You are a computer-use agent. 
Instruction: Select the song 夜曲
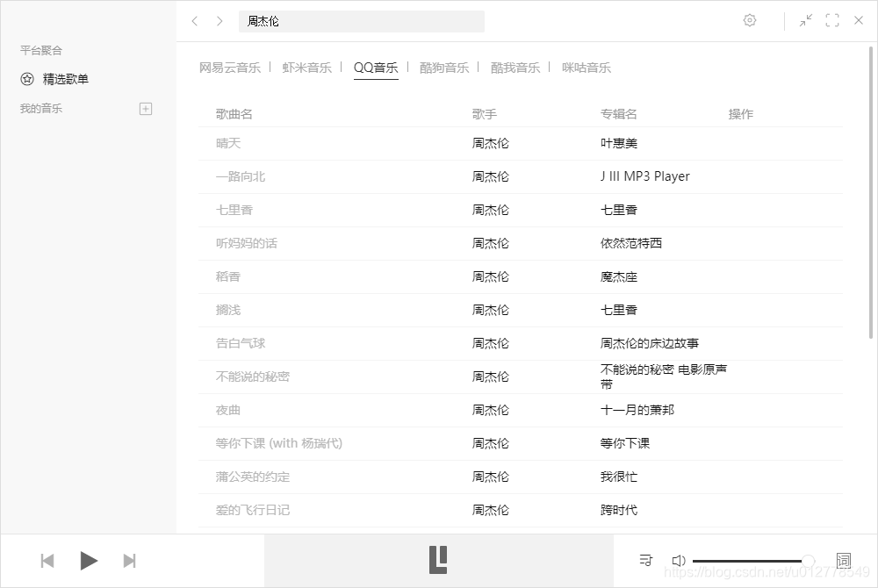(x=228, y=410)
